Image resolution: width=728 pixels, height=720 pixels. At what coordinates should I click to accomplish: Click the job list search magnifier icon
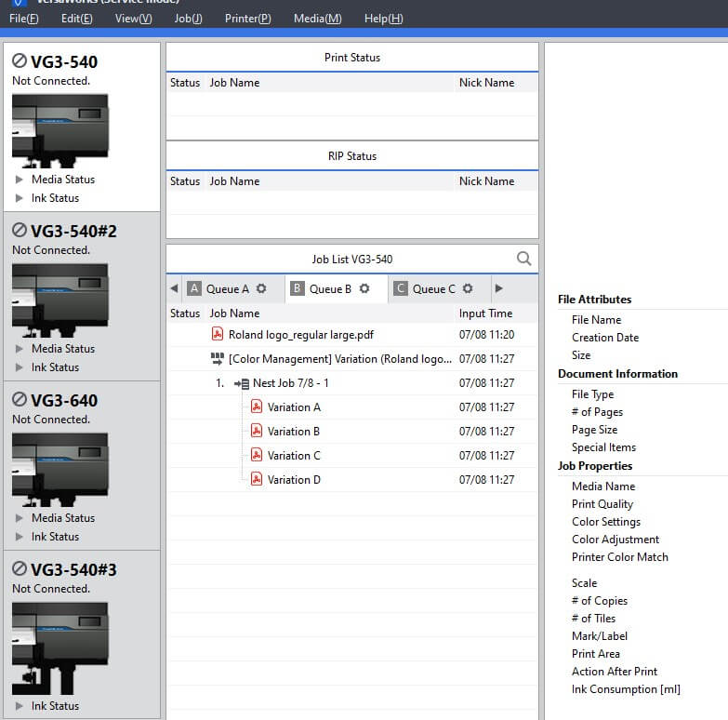[x=523, y=259]
